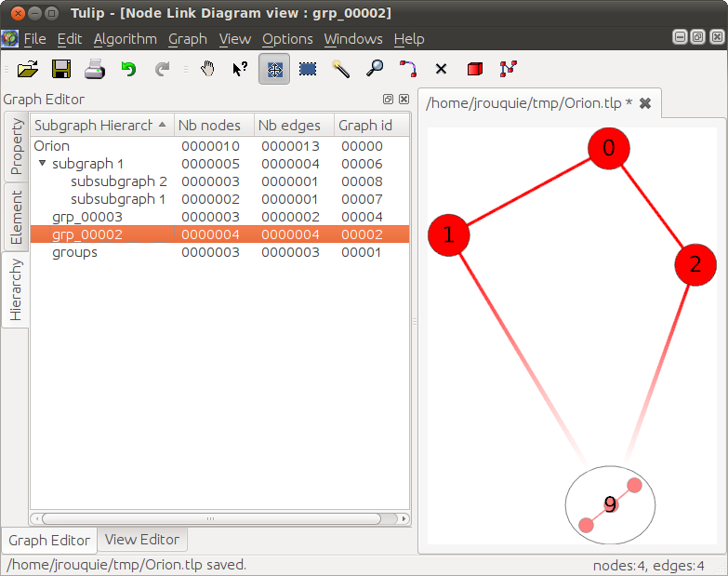Viewport: 728px width, 576px height.
Task: Click node 0 in the diagram
Action: pos(609,148)
